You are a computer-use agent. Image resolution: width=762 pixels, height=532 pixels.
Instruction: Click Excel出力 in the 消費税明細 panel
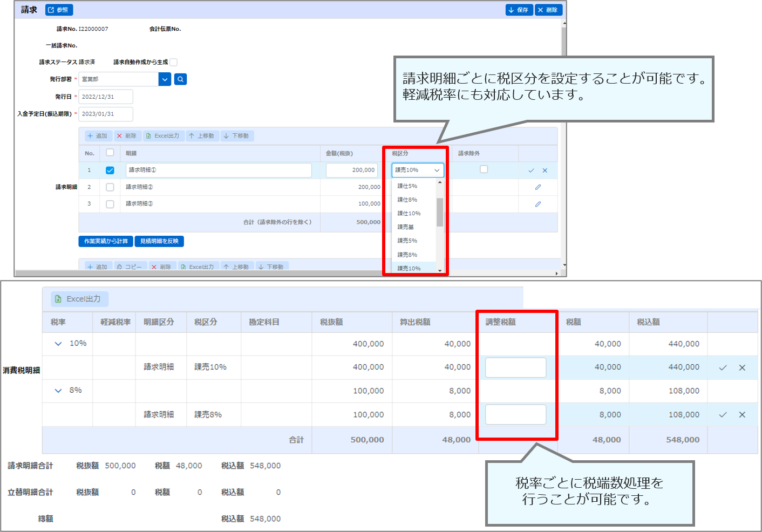click(x=79, y=299)
